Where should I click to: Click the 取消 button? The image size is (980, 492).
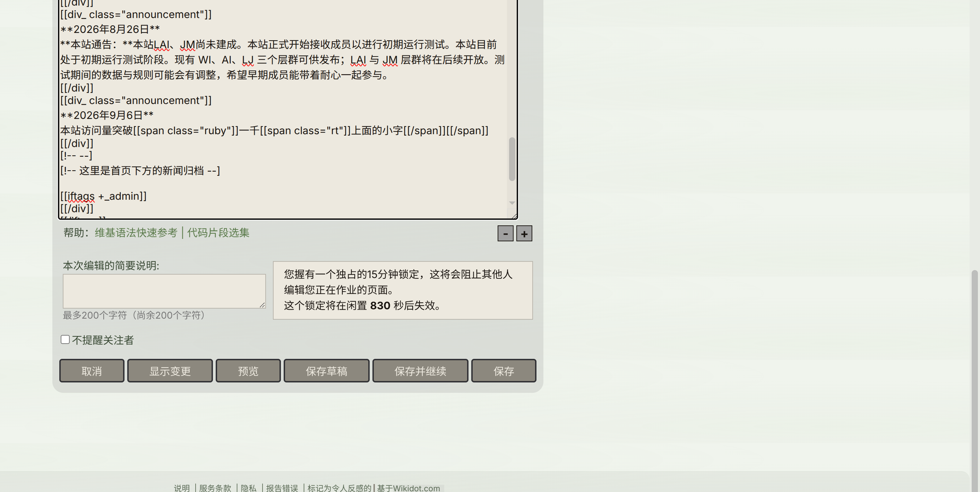point(92,371)
